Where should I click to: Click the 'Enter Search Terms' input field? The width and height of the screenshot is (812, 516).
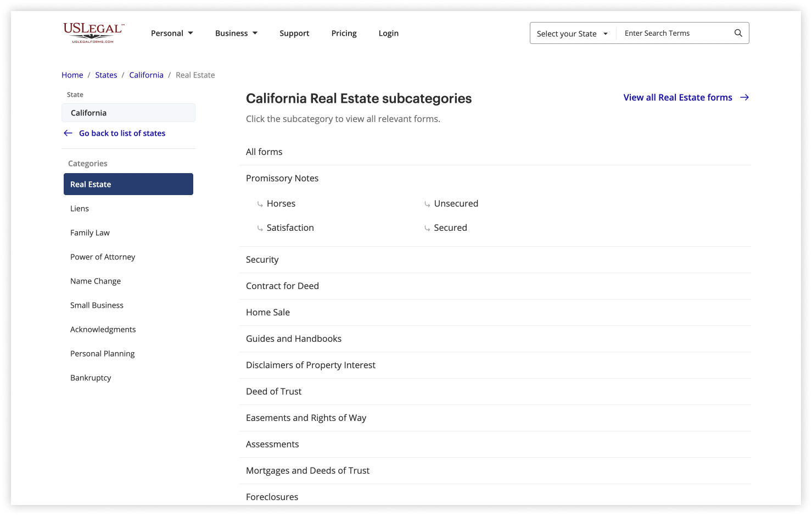coord(675,33)
